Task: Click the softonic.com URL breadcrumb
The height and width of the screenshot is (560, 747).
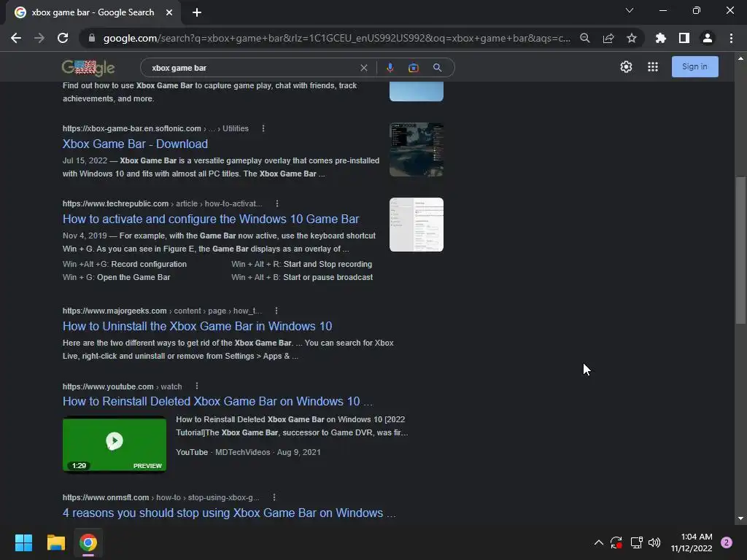Action: pos(155,128)
